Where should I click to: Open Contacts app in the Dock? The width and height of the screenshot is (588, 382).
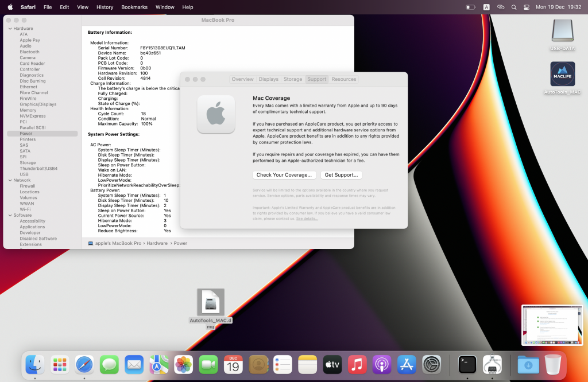[x=258, y=364]
